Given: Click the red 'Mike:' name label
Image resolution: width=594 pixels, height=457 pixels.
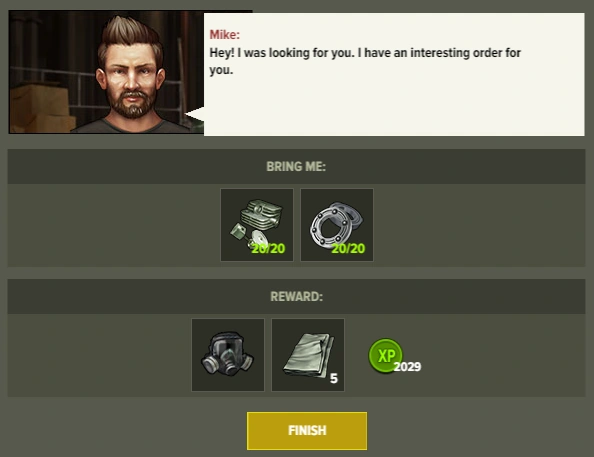Looking at the screenshot, I should (x=225, y=35).
